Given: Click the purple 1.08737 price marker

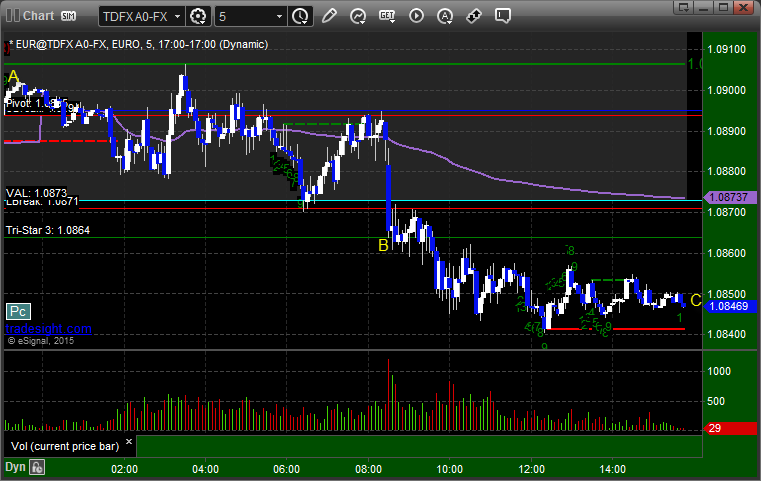Looking at the screenshot, I should point(730,197).
